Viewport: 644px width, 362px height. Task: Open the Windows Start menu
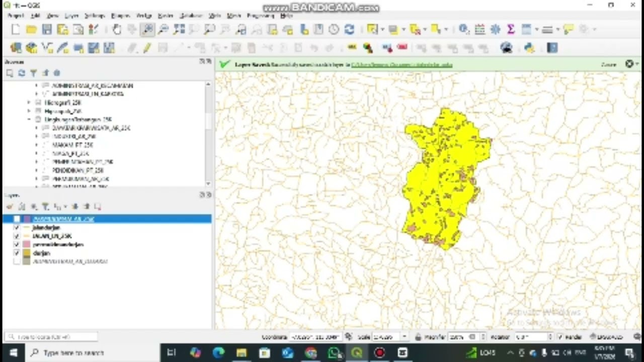(x=13, y=352)
